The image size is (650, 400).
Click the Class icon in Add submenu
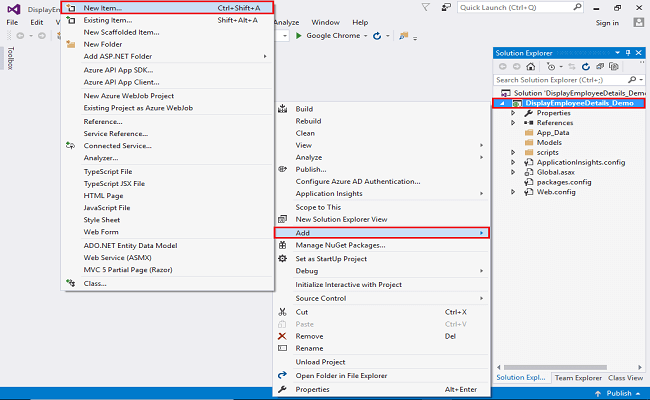click(70, 283)
